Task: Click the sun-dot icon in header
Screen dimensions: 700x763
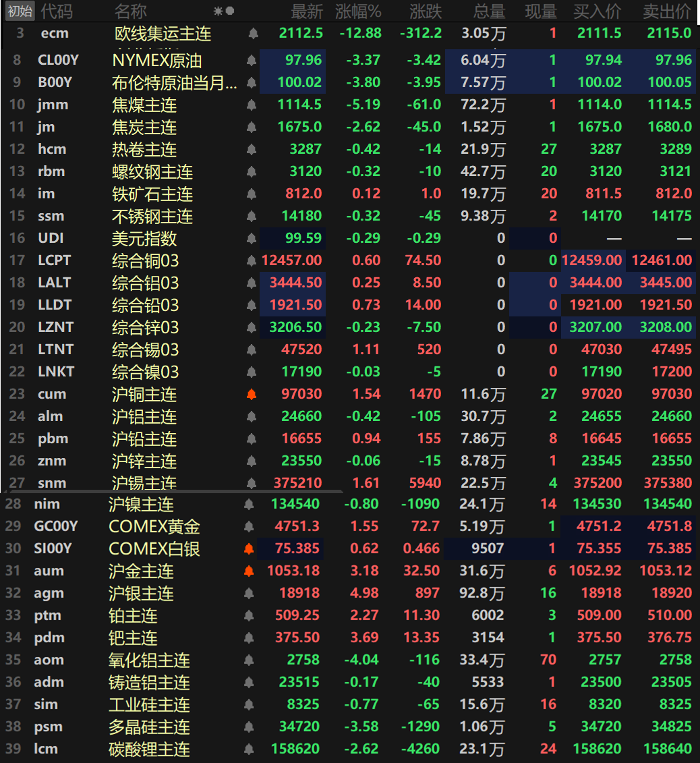Action: 224,11
